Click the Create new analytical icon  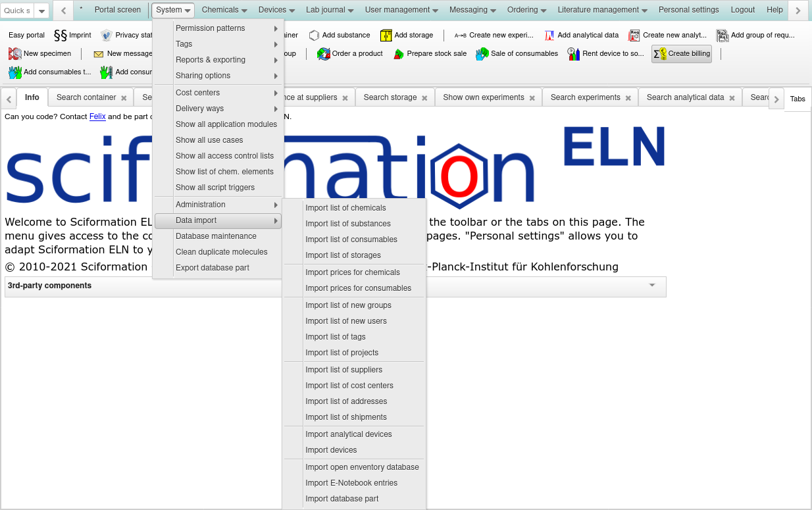click(x=634, y=35)
